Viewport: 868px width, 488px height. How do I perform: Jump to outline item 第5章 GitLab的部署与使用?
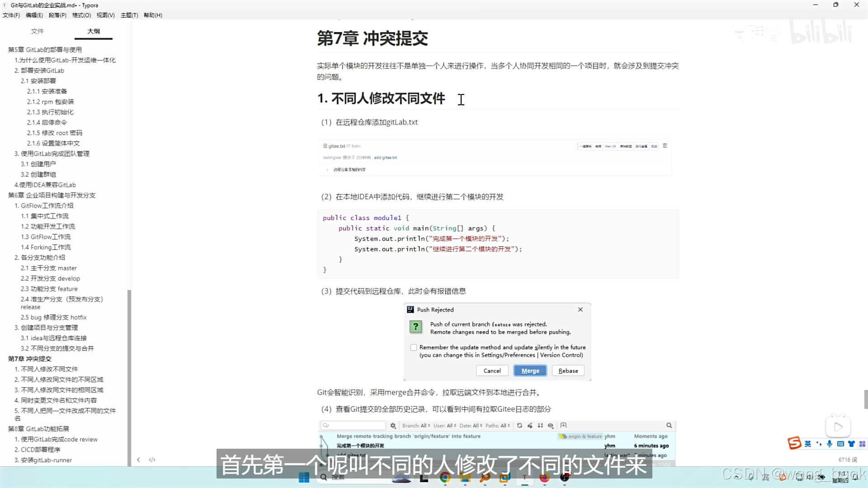pyautogui.click(x=45, y=50)
